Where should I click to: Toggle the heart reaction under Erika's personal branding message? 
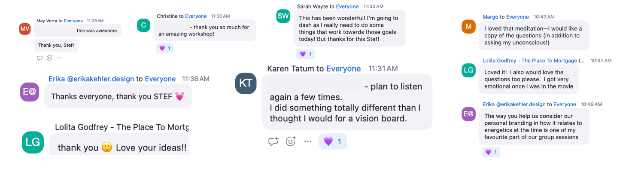tap(491, 152)
